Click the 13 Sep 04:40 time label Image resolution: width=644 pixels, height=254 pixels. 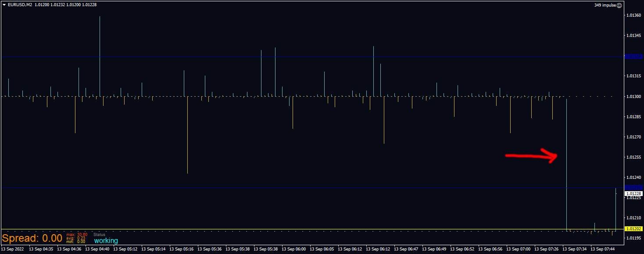click(x=97, y=249)
